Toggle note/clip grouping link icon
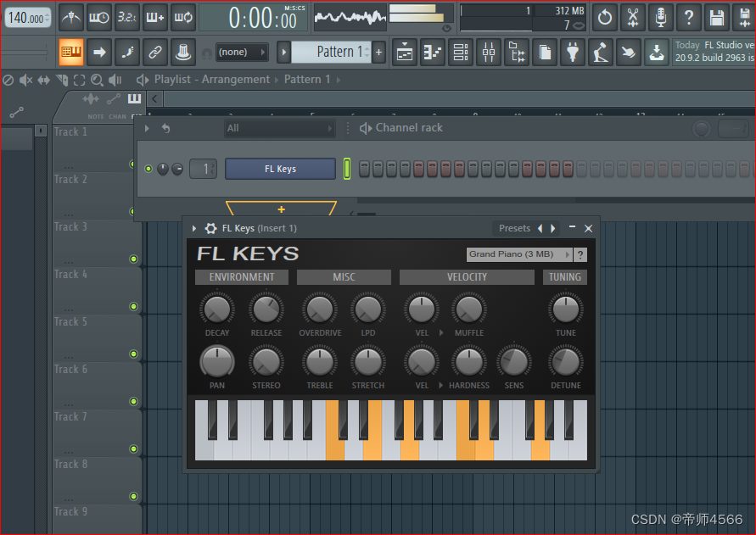This screenshot has width=756, height=535. coord(155,52)
